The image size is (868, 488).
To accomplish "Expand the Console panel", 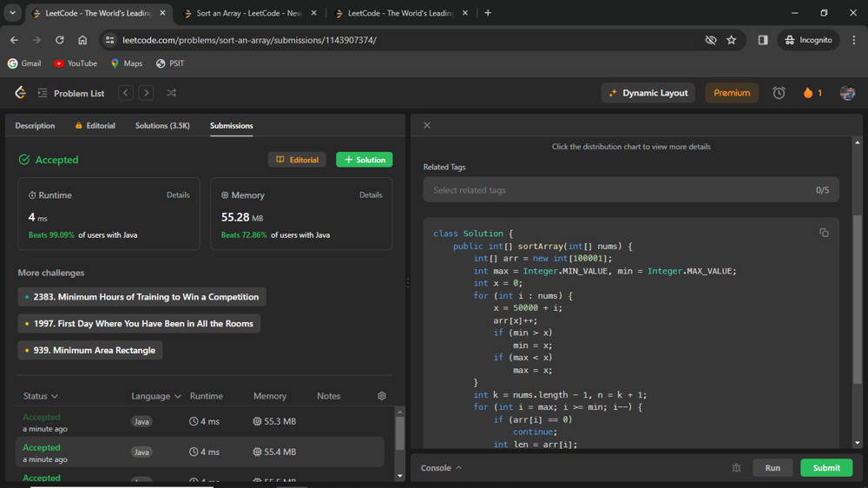I will pyautogui.click(x=441, y=468).
